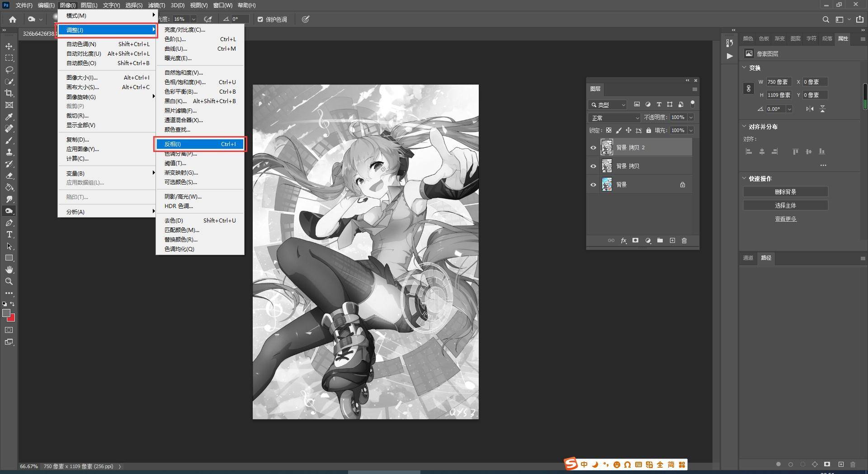
Task: Open 图像大小(I)... from Image menu
Action: pos(107,78)
